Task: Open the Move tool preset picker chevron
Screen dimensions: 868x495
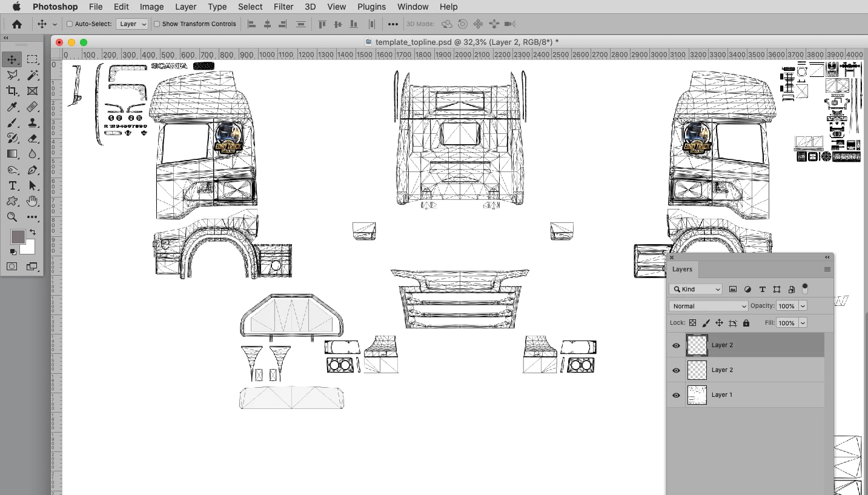Action: pos(55,24)
